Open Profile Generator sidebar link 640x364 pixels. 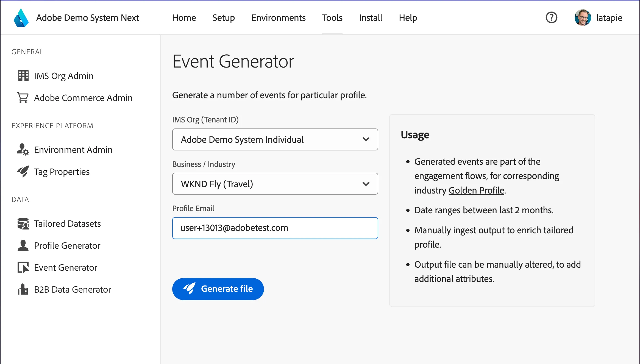[67, 245]
